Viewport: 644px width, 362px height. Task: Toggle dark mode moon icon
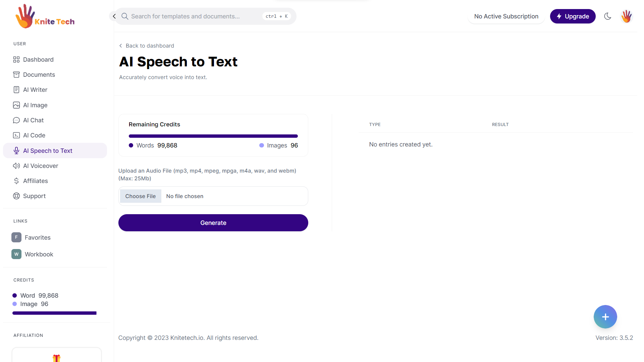607,16
